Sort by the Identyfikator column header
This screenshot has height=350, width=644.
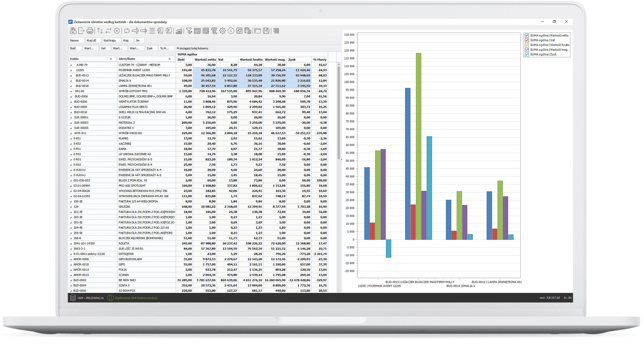click(146, 59)
